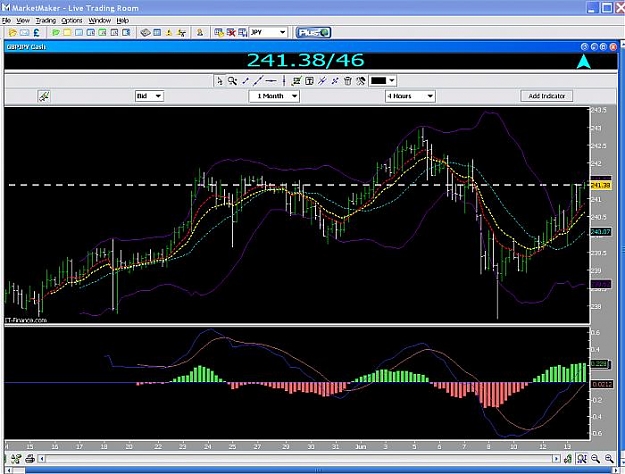The width and height of the screenshot is (625, 474).
Task: Click the trash can delete drawings icon
Action: click(x=348, y=81)
